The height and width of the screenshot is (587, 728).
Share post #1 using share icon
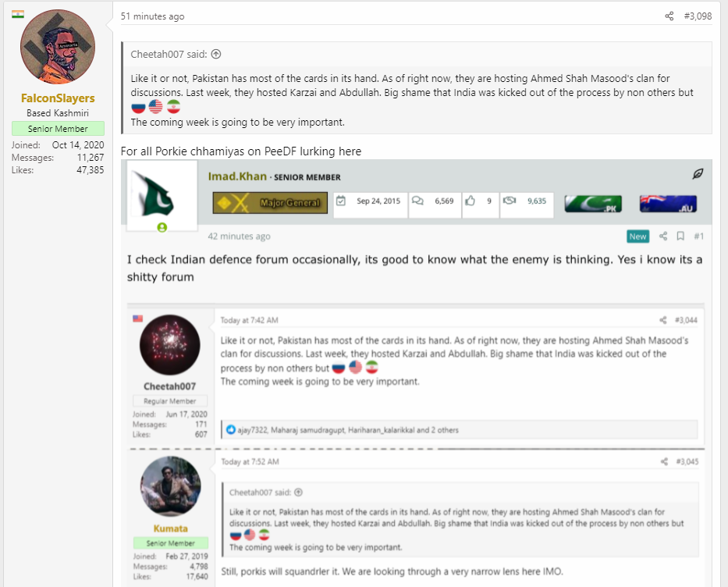pyautogui.click(x=663, y=237)
